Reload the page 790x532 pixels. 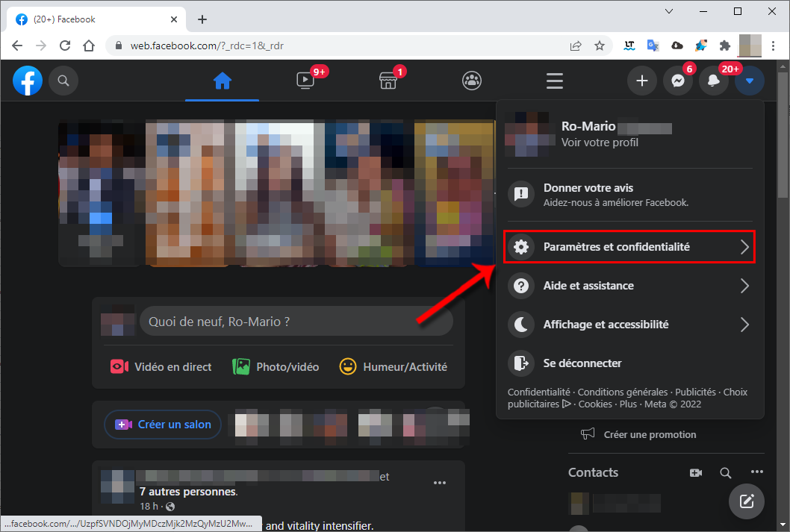click(x=65, y=46)
